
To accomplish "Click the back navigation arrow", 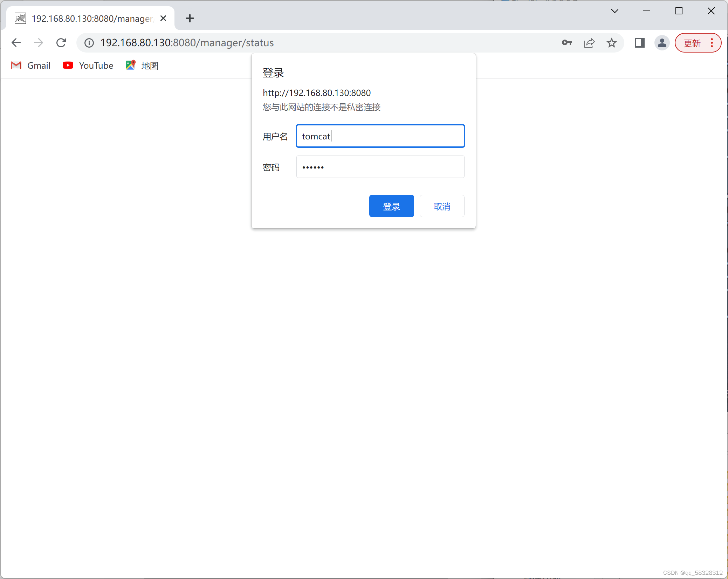I will (16, 43).
